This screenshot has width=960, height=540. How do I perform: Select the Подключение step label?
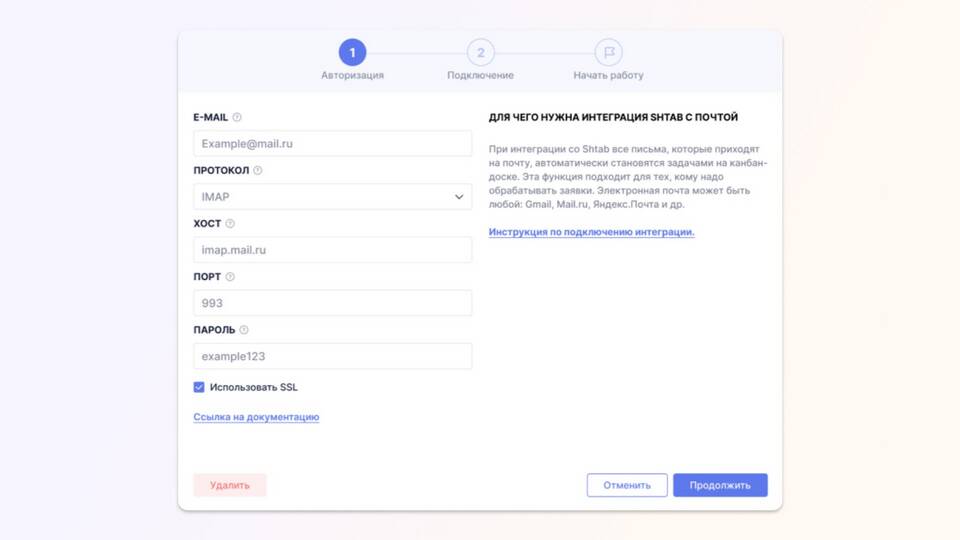click(x=480, y=75)
